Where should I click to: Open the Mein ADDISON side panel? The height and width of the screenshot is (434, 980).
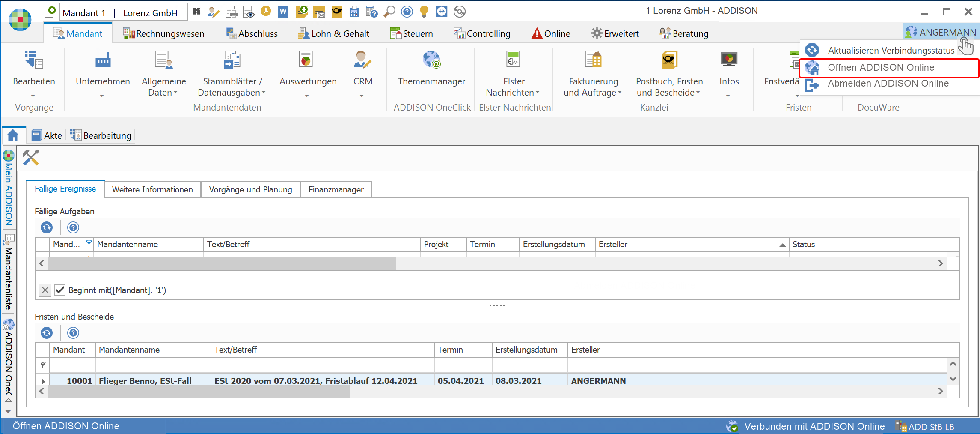pos(9,189)
